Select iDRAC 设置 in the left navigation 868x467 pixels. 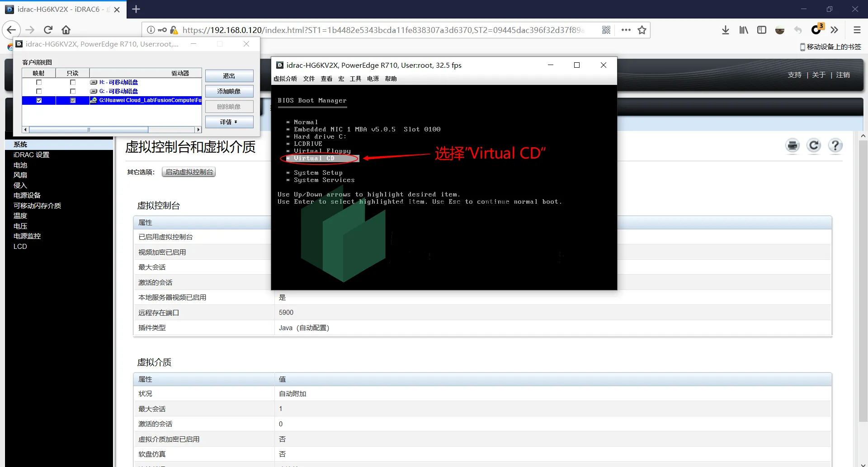[x=31, y=154]
